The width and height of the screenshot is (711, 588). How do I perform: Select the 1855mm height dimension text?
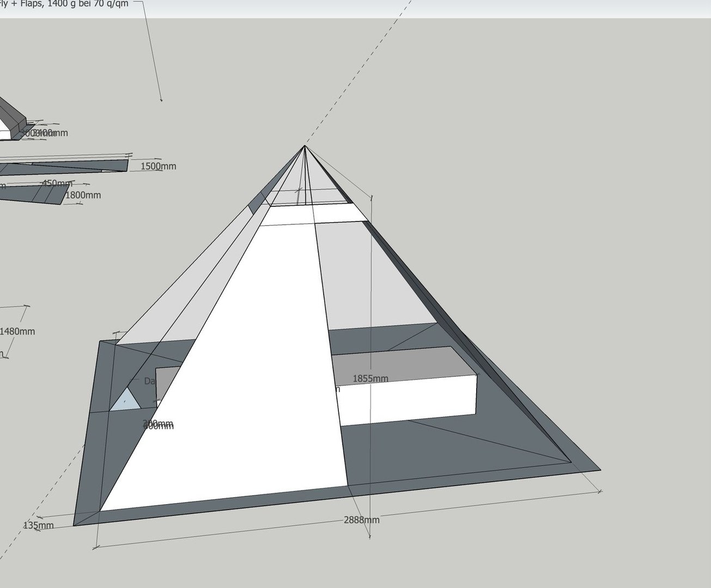370,378
